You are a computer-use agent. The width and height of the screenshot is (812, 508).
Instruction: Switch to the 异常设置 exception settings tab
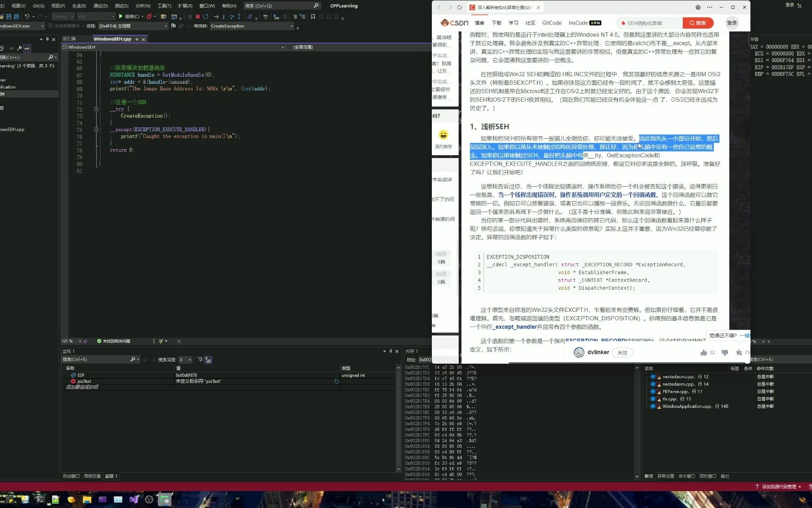(x=665, y=476)
